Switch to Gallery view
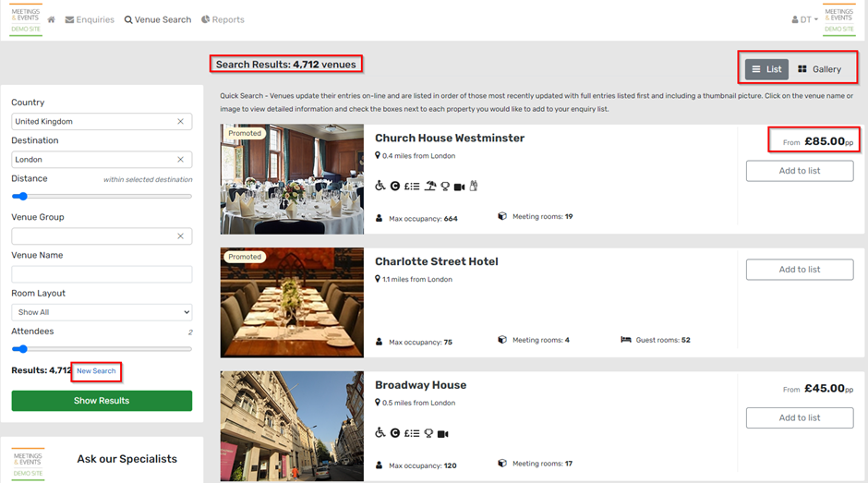The height and width of the screenshot is (483, 868). (x=819, y=69)
